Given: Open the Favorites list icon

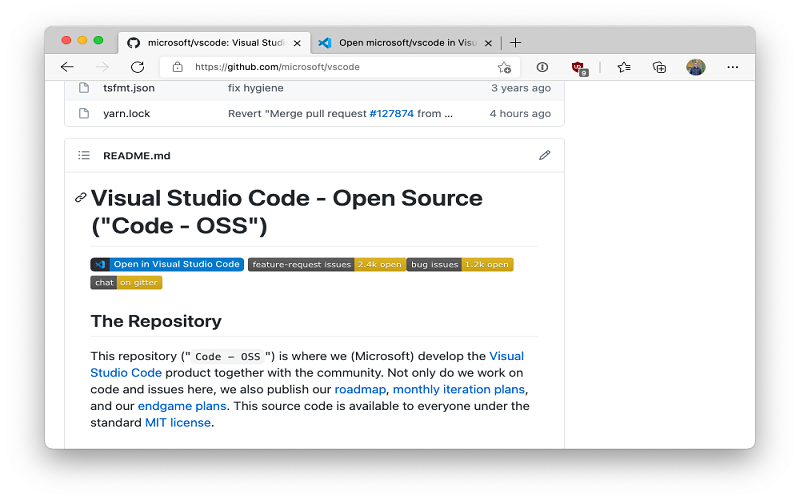Looking at the screenshot, I should coord(623,67).
